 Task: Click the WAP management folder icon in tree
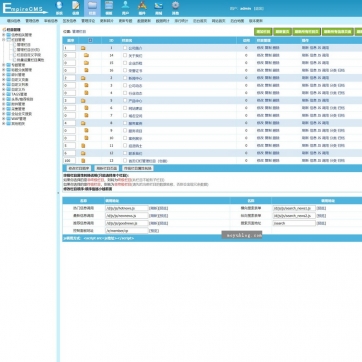[x=9, y=119]
